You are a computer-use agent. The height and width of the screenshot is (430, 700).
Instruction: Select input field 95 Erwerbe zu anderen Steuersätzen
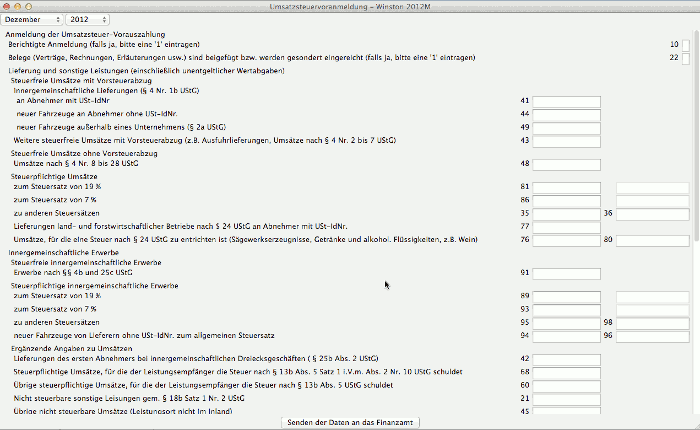tap(567, 323)
